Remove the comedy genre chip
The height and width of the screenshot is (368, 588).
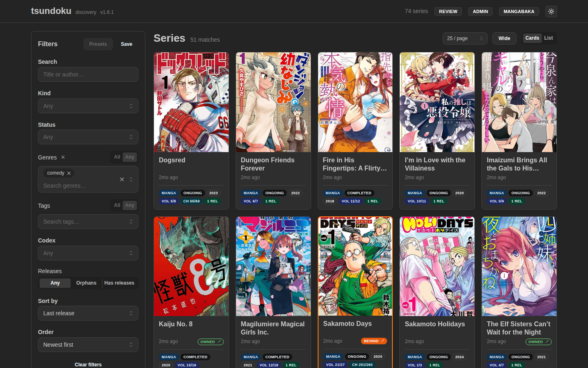tap(69, 173)
